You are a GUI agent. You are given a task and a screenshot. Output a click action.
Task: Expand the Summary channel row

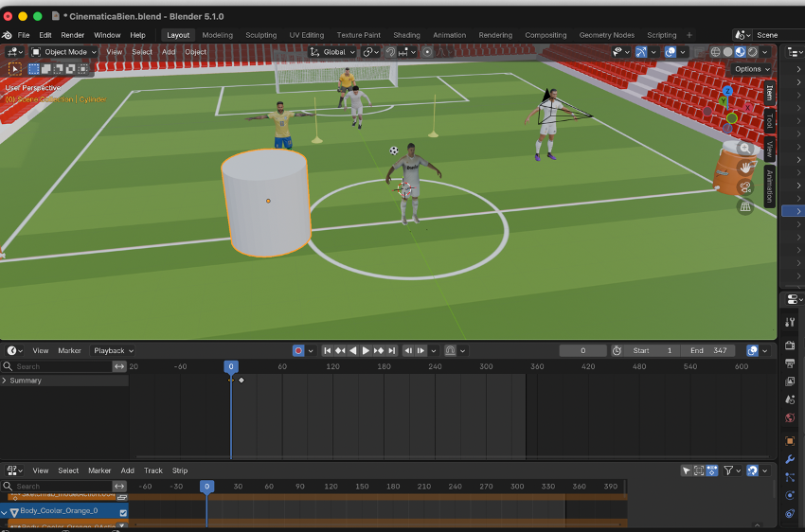pyautogui.click(x=5, y=381)
